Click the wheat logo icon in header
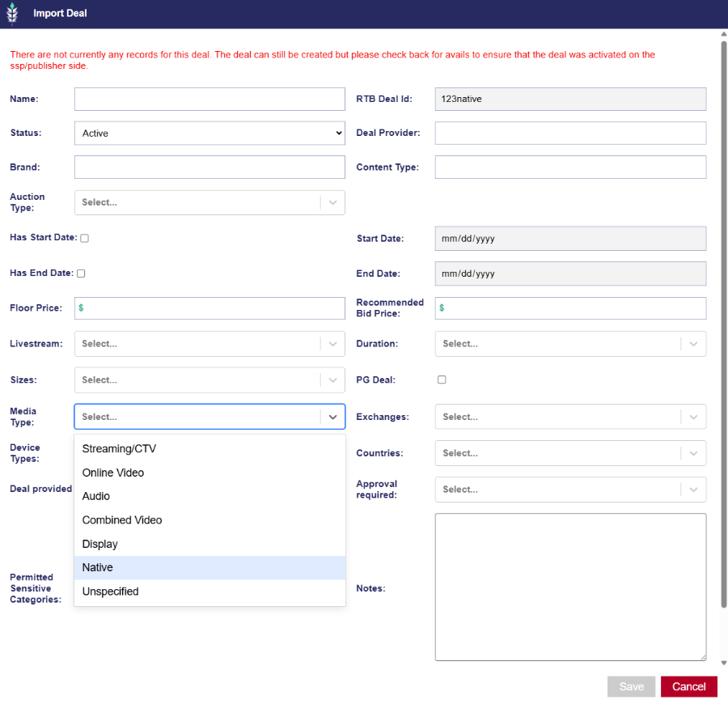 [12, 14]
